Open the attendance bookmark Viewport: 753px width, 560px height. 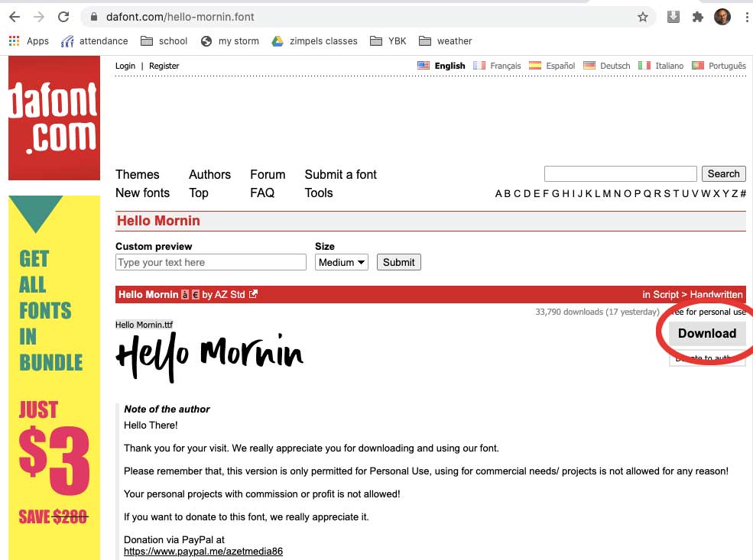point(94,41)
